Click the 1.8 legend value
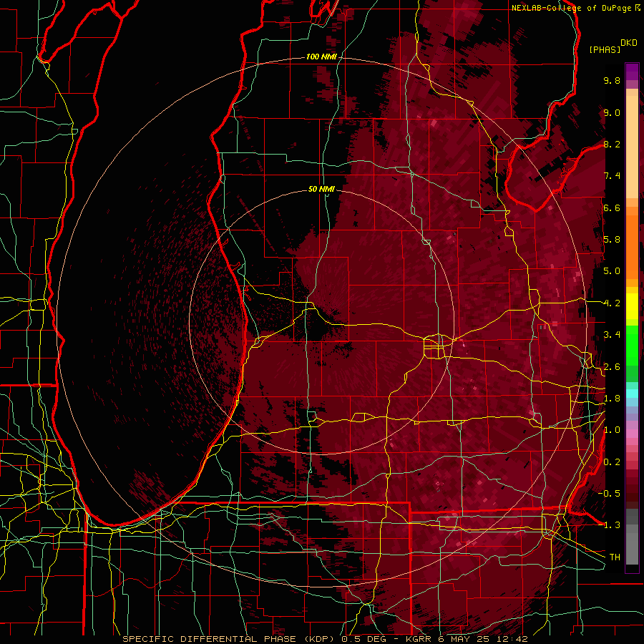 pyautogui.click(x=612, y=399)
